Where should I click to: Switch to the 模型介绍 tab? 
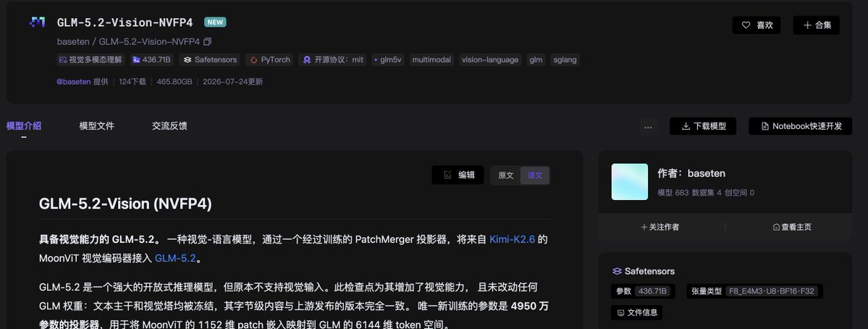pyautogui.click(x=24, y=125)
